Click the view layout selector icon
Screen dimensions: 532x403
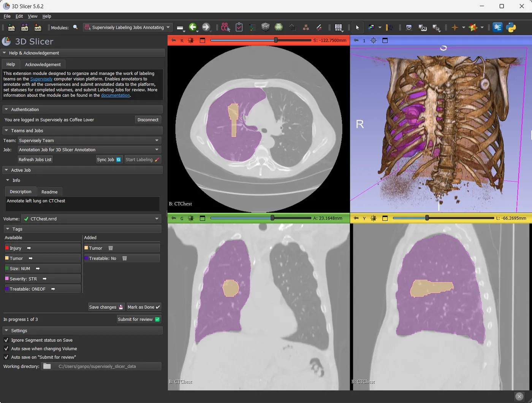point(338,27)
